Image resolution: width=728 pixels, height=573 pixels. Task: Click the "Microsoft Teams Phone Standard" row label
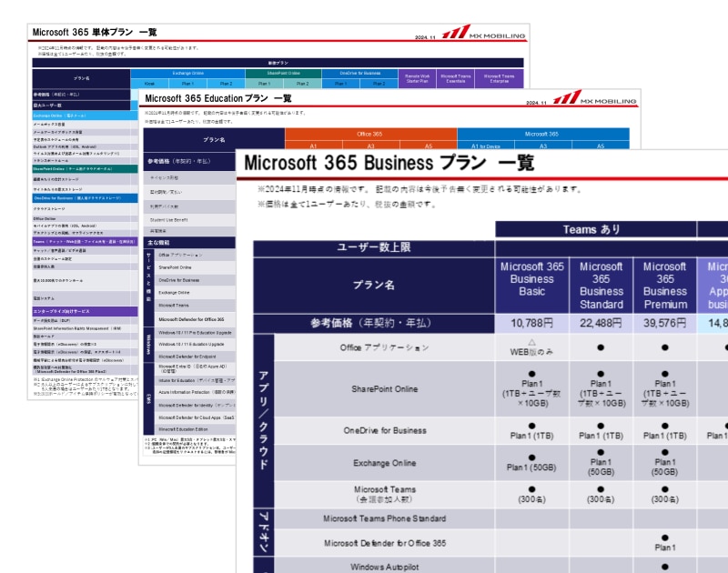click(x=384, y=518)
